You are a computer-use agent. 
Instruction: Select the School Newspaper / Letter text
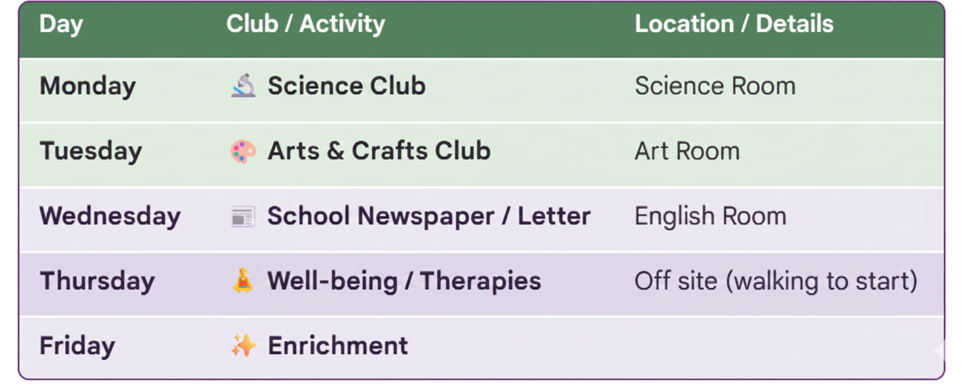[x=429, y=217]
